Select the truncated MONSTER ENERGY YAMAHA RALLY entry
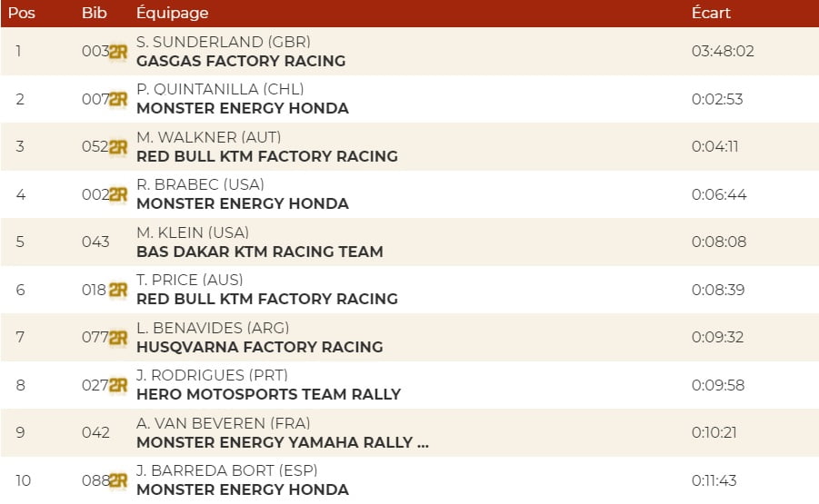 [x=282, y=442]
